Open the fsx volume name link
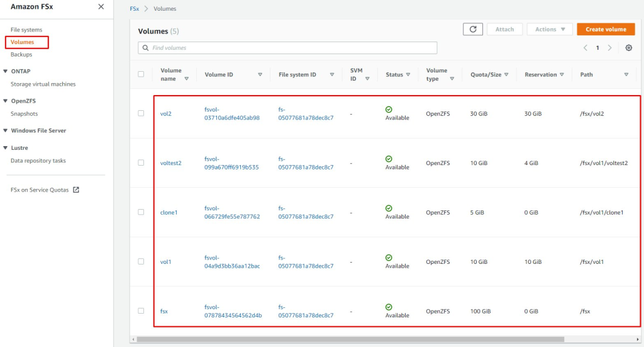 tap(164, 311)
